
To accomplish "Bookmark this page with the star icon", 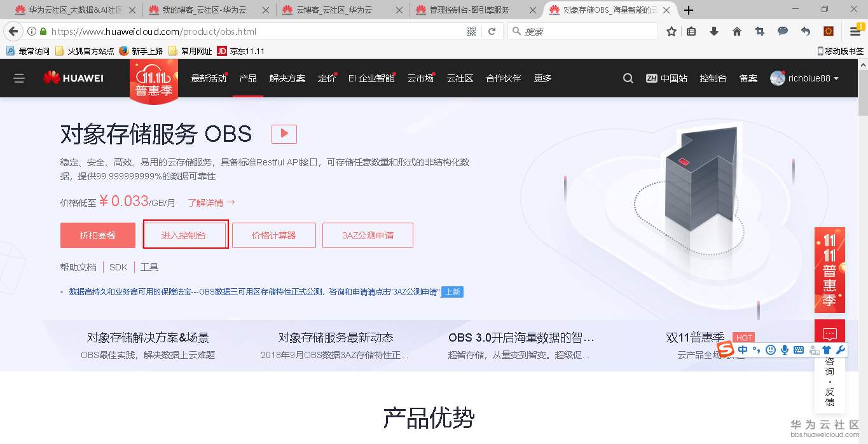I will (672, 30).
